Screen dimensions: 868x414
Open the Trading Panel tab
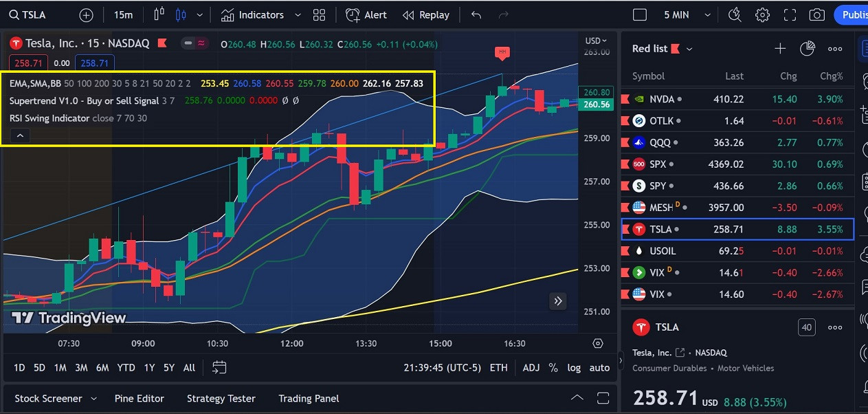click(309, 398)
